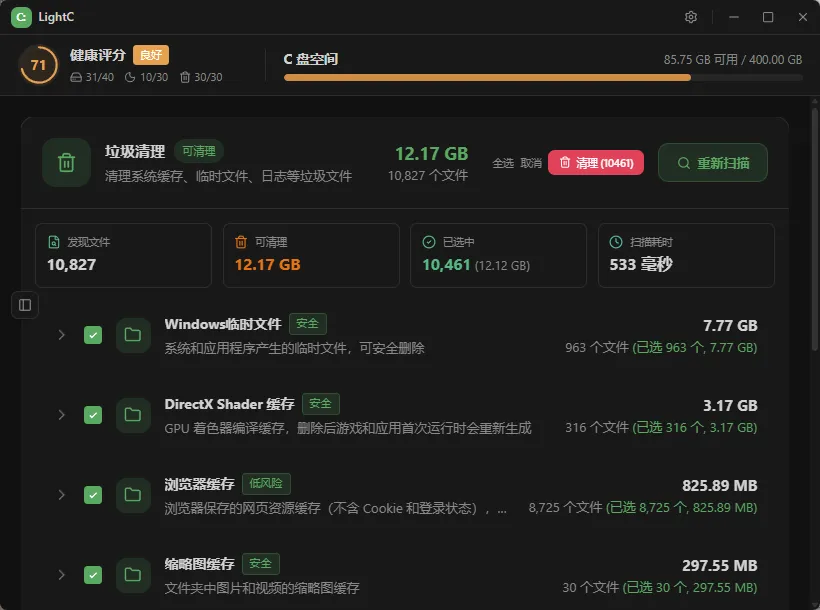
Task: Click the folder icon for Windows临时文件
Action: (133, 335)
